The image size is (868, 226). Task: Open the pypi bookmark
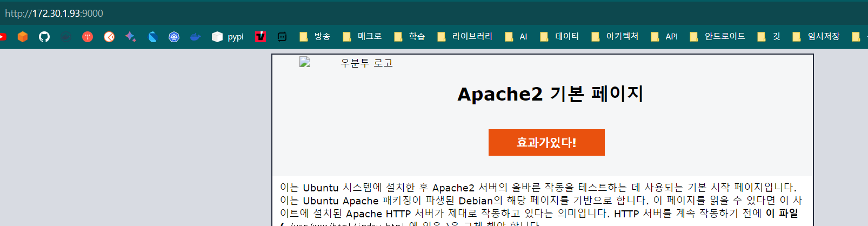(x=228, y=37)
